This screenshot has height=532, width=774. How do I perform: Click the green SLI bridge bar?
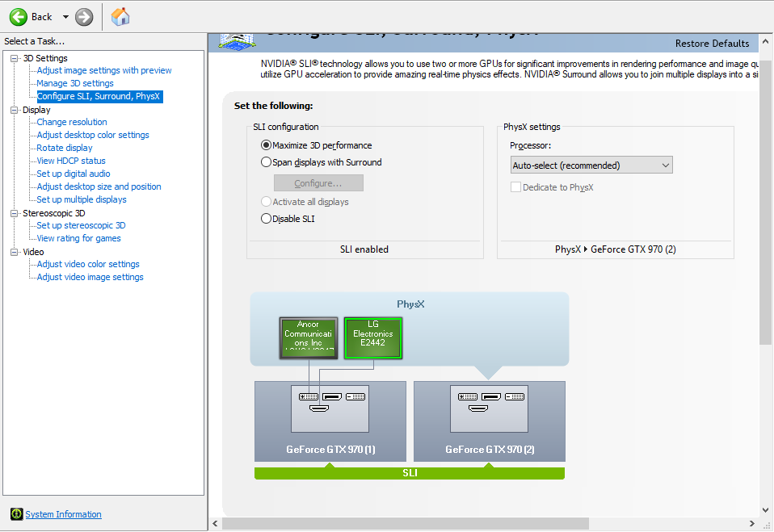[x=410, y=473]
